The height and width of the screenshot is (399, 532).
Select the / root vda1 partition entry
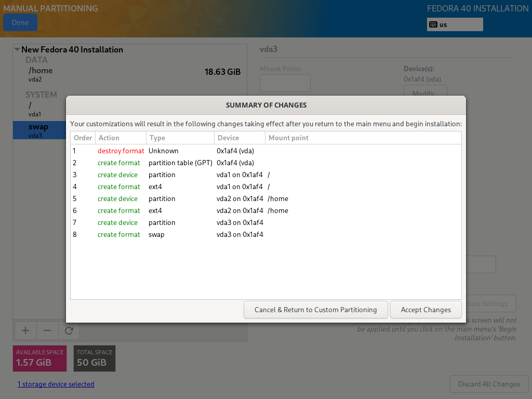click(39, 109)
